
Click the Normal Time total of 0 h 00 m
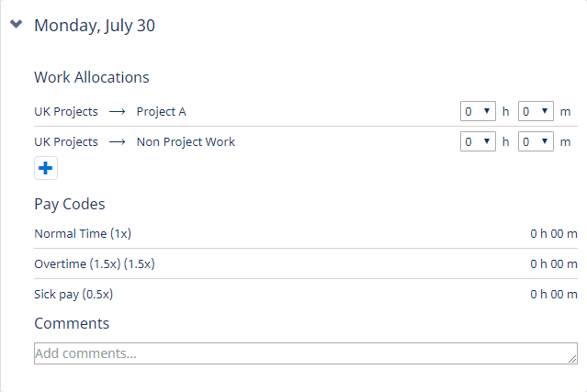553,233
